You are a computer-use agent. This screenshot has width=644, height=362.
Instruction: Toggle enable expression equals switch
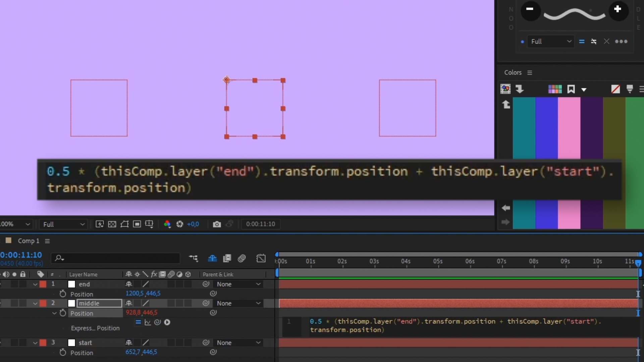(x=138, y=322)
